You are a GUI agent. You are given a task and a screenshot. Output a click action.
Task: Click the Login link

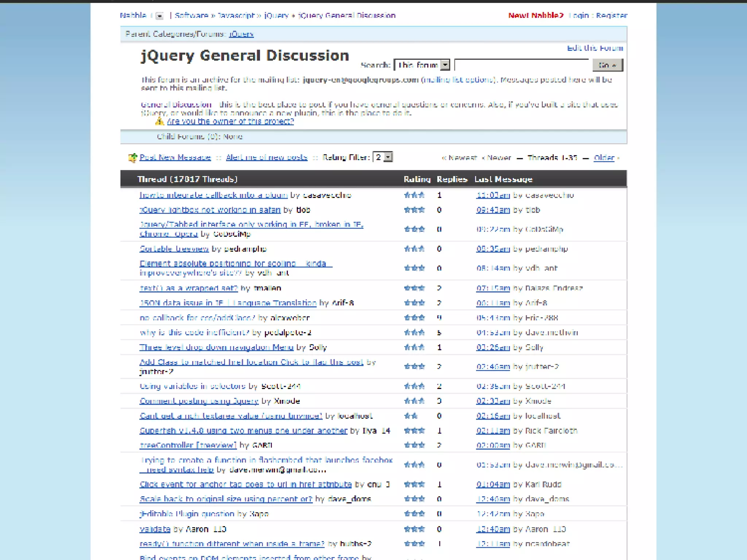coord(579,15)
